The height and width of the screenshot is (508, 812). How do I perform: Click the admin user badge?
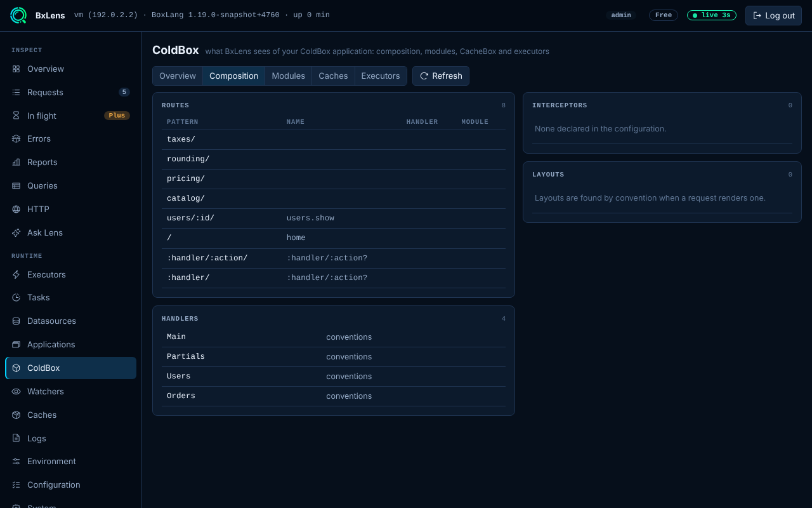(621, 15)
